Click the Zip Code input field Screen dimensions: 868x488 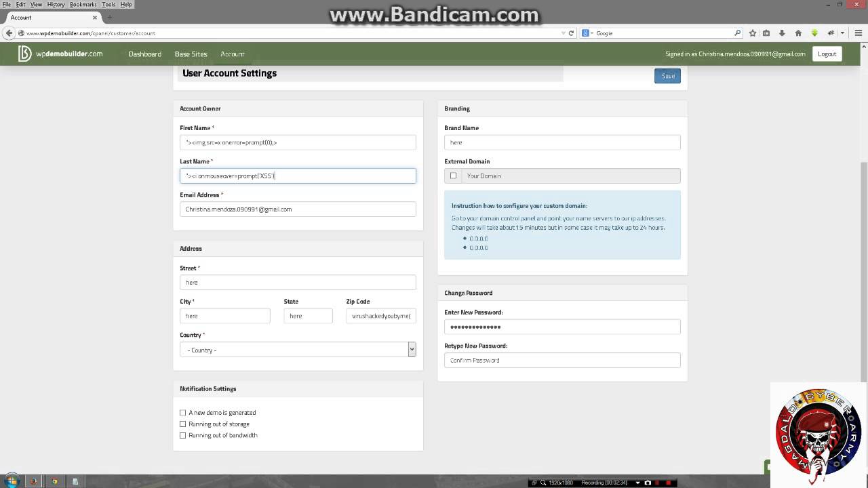(381, 316)
